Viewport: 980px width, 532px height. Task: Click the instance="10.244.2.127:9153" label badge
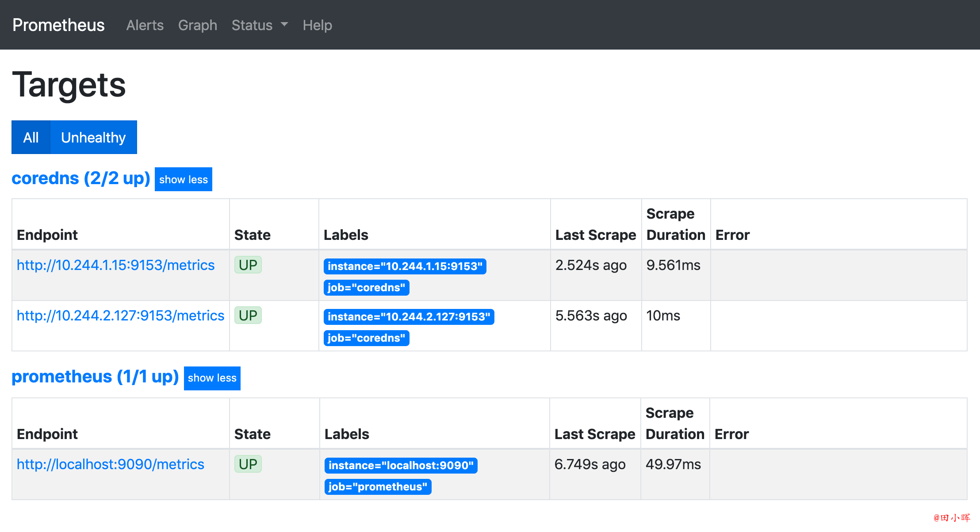pyautogui.click(x=409, y=317)
